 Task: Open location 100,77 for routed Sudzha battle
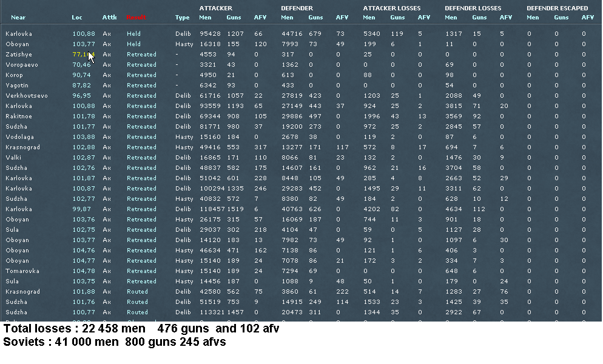84,312
